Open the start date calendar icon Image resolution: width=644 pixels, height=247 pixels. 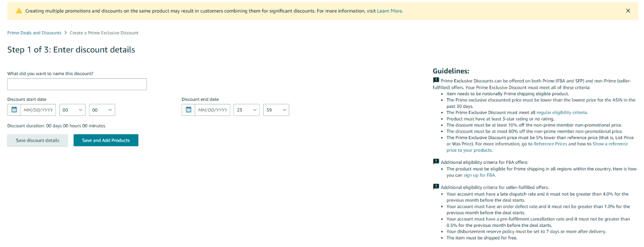(x=14, y=110)
